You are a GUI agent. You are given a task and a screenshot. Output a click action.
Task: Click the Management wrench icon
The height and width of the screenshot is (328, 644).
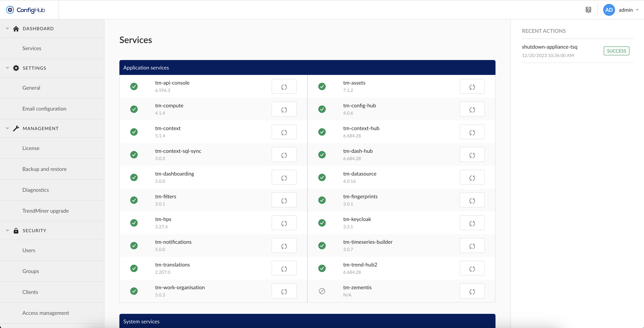pyautogui.click(x=16, y=128)
